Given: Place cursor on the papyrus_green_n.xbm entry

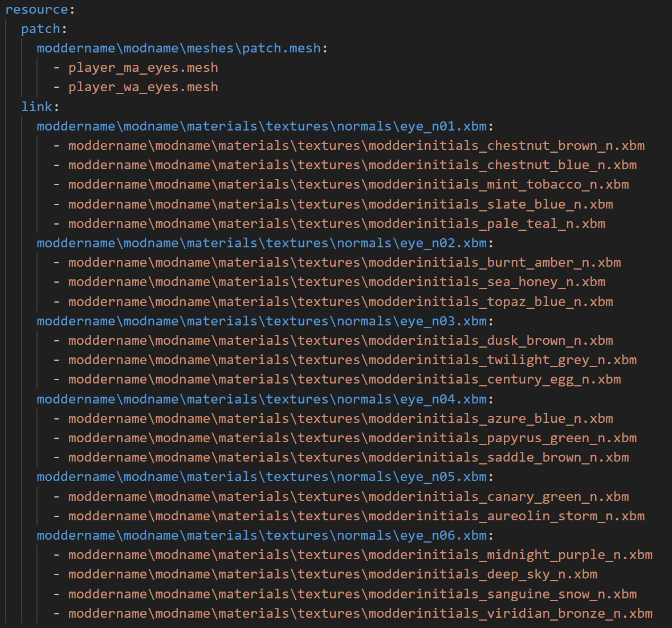Looking at the screenshot, I should 352,438.
